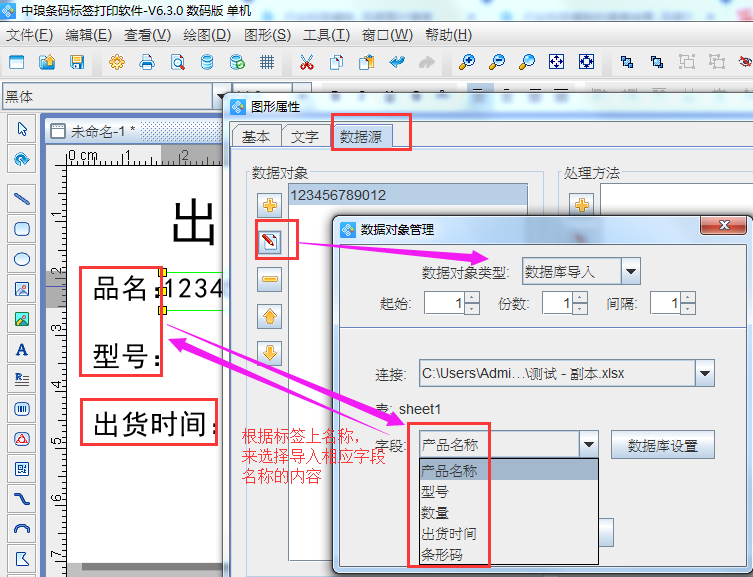This screenshot has height=577, width=753.
Task: Expand the 数据对象类型 dropdown
Action: tap(630, 271)
